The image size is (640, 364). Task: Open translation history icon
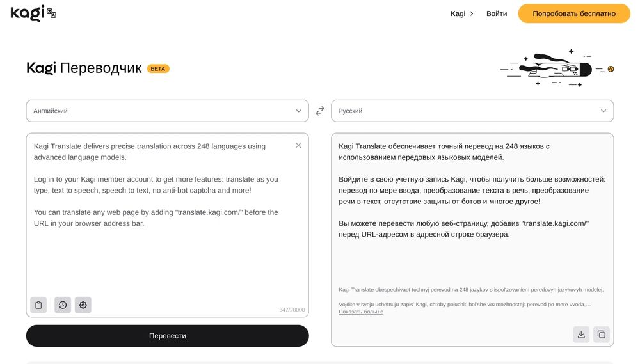pyautogui.click(x=63, y=305)
